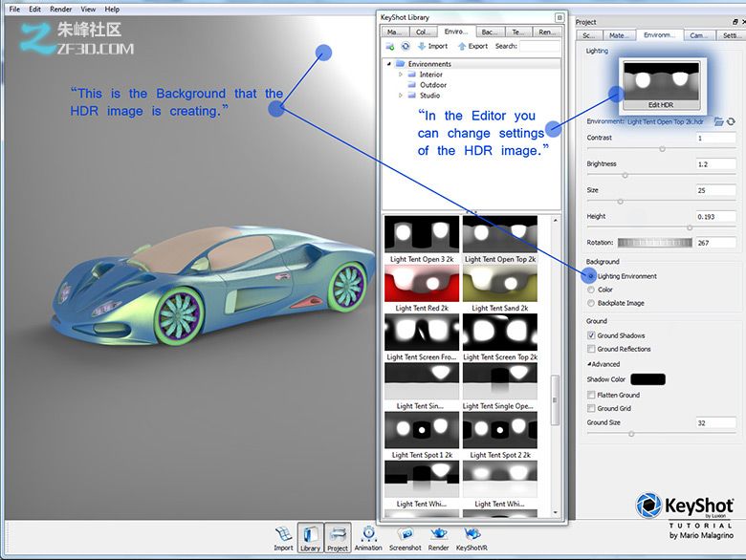Expand the Interior folder arrow
This screenshot has height=560, width=746.
tap(401, 75)
